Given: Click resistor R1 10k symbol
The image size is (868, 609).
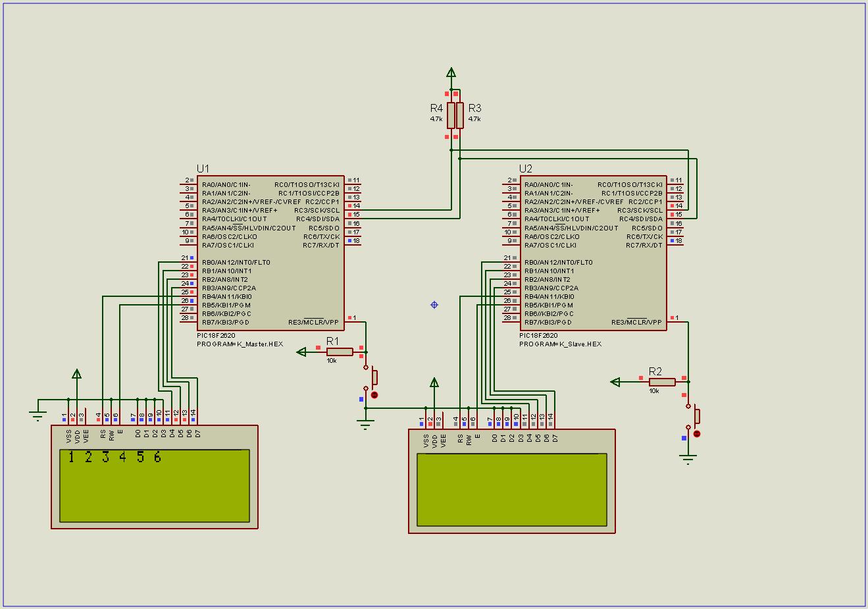Looking at the screenshot, I should point(340,352).
